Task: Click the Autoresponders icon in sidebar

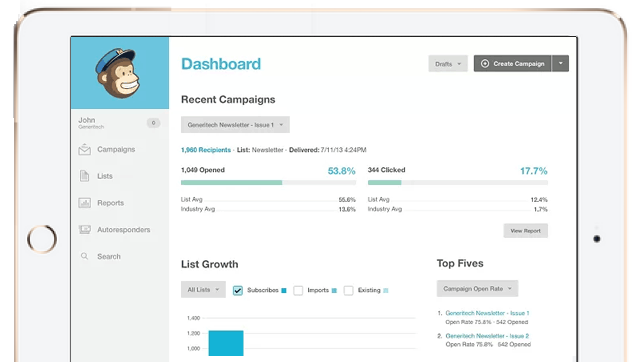Action: click(x=84, y=230)
